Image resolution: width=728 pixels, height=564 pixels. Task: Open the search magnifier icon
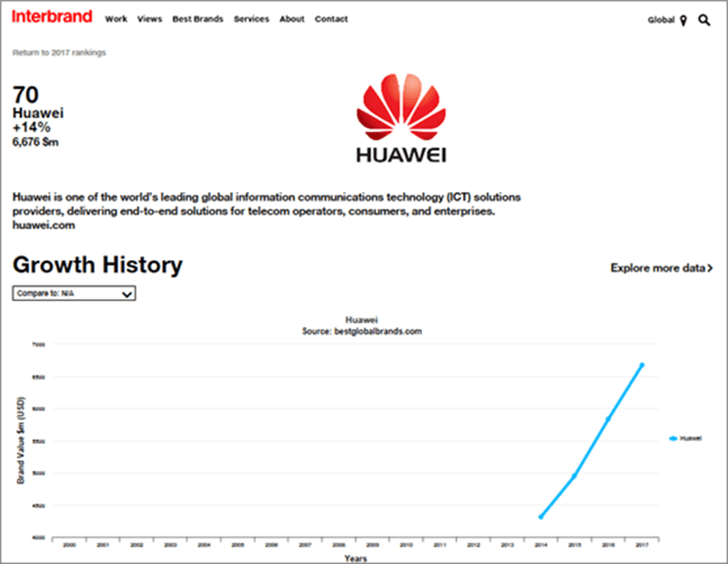pos(703,20)
